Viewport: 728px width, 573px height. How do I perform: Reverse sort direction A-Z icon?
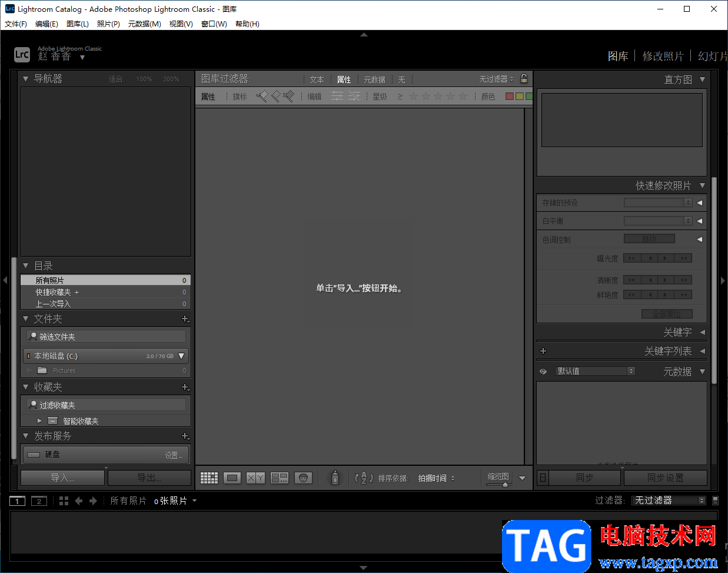tap(364, 478)
